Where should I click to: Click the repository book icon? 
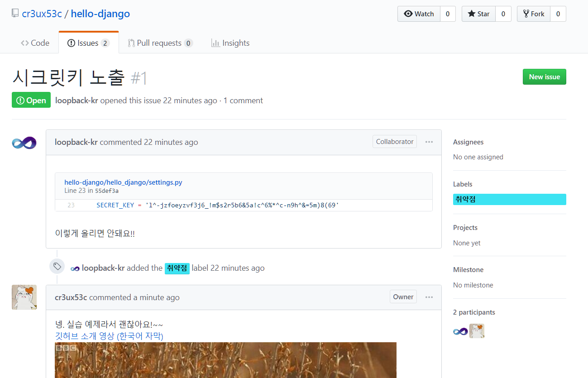point(15,14)
